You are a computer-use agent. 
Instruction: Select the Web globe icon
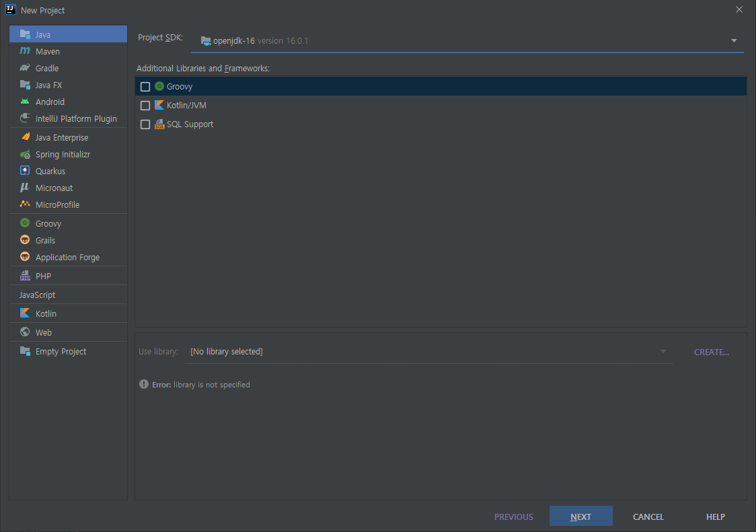[x=25, y=332]
